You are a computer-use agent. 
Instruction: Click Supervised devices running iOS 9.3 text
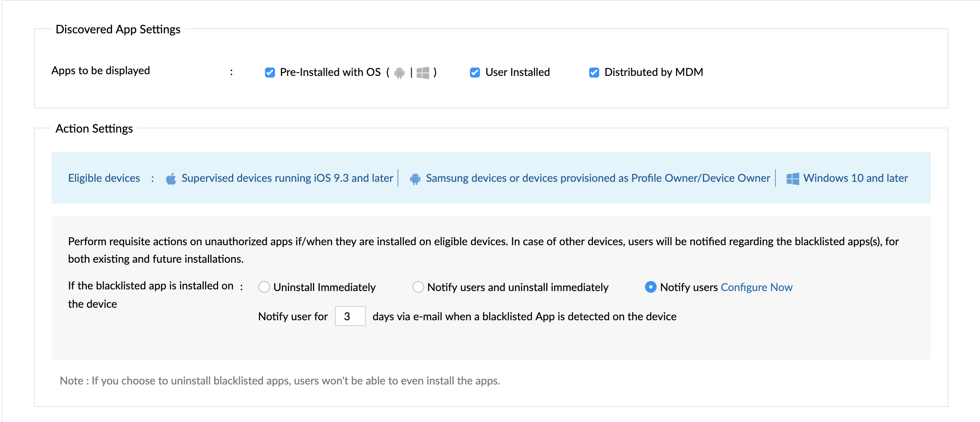click(287, 178)
